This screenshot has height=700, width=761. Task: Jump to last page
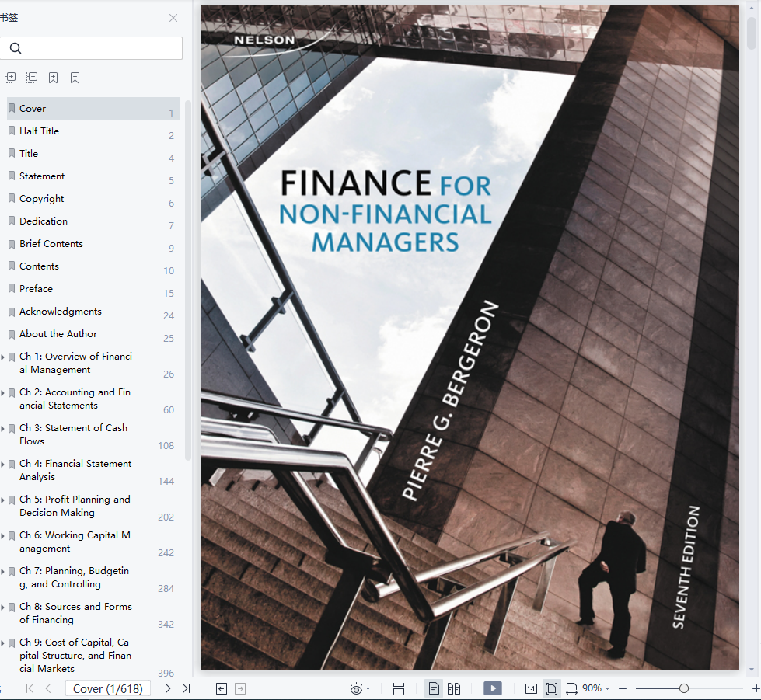click(187, 688)
